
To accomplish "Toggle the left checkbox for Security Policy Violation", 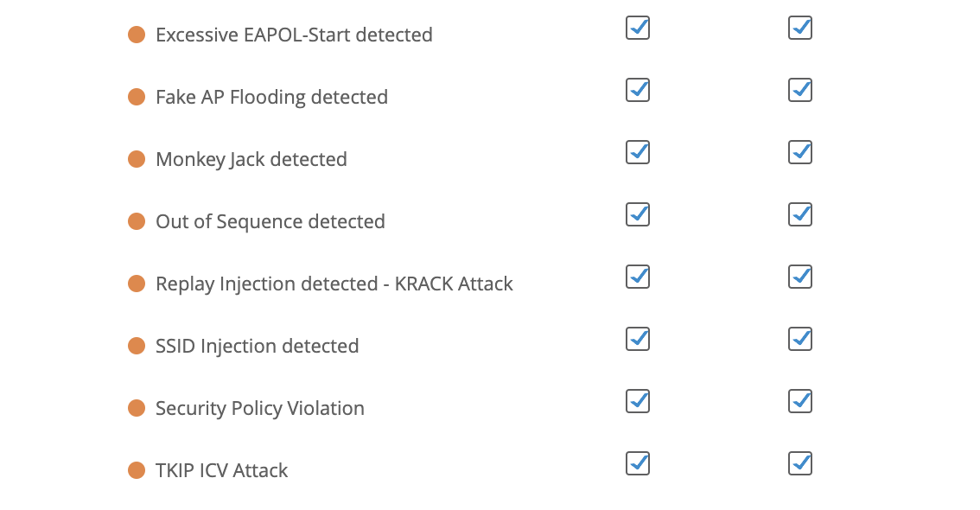I will pyautogui.click(x=638, y=402).
